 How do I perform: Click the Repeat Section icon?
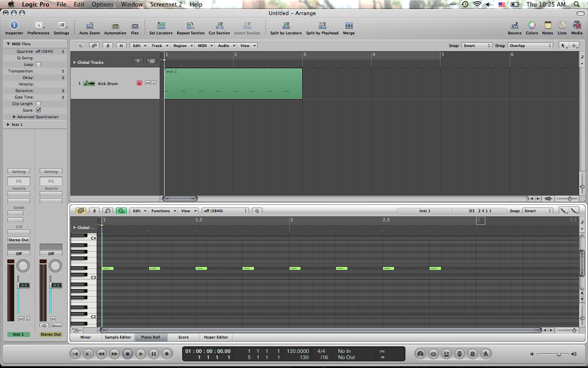pos(191,28)
